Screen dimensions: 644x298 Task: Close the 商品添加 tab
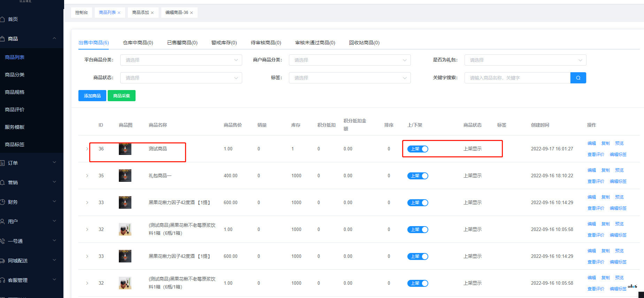coord(152,13)
